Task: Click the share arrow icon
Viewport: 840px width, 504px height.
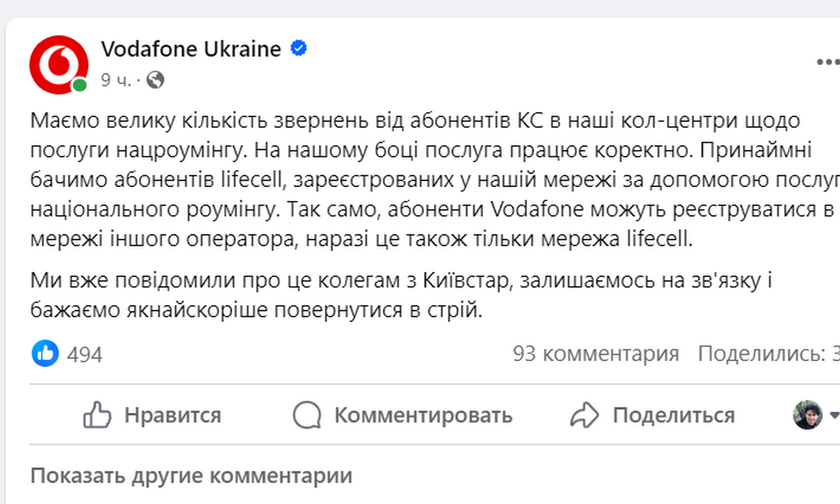Action: (584, 415)
